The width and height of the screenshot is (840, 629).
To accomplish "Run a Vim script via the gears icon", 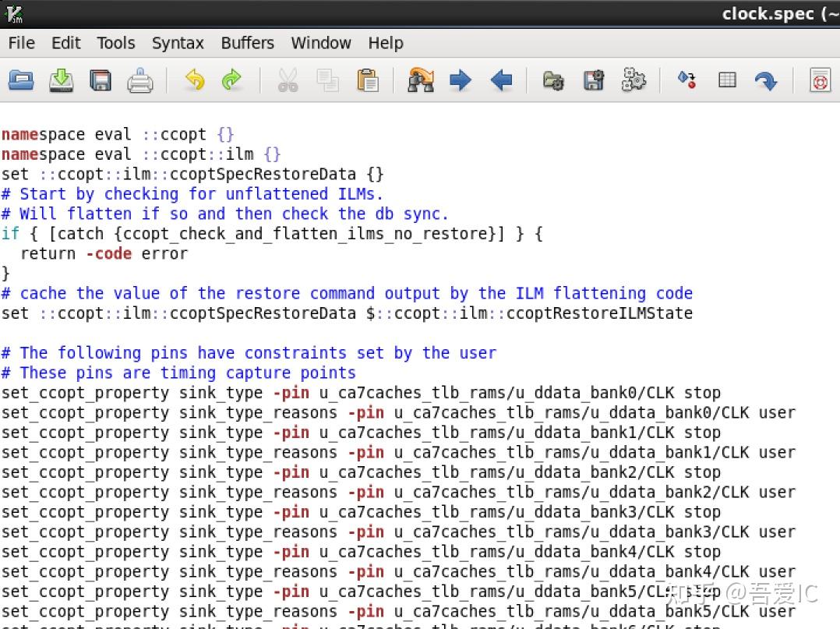I will (x=634, y=80).
